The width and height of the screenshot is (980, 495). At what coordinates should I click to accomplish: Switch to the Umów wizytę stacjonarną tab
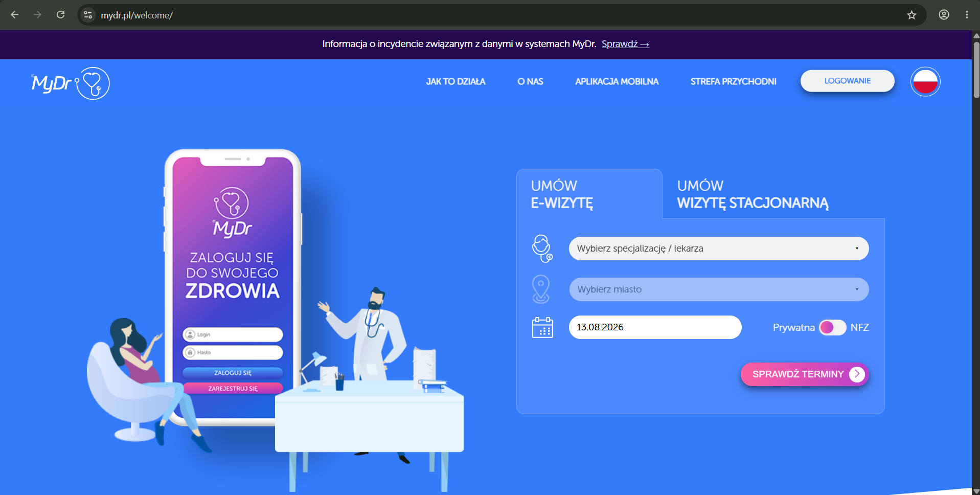pos(753,194)
